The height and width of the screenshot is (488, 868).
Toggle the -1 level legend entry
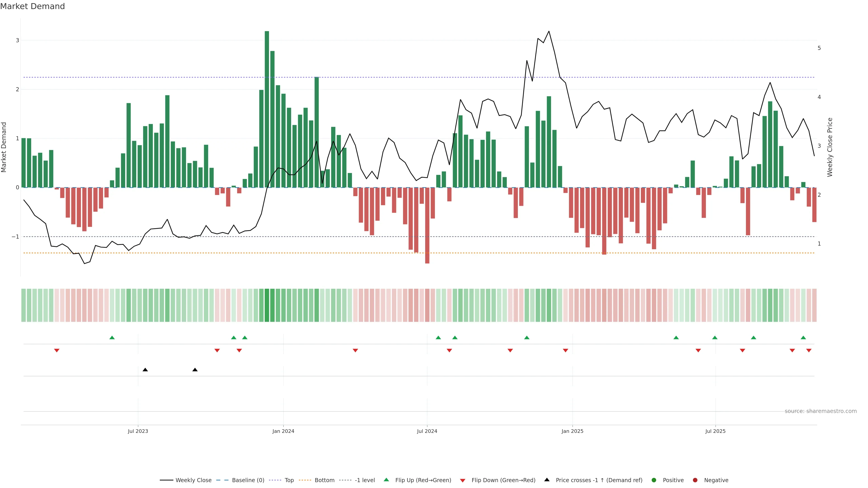tap(365, 480)
